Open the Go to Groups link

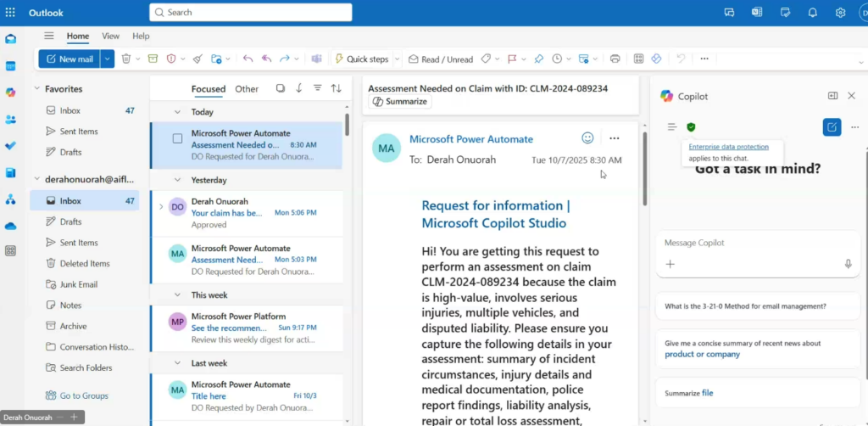coord(83,395)
